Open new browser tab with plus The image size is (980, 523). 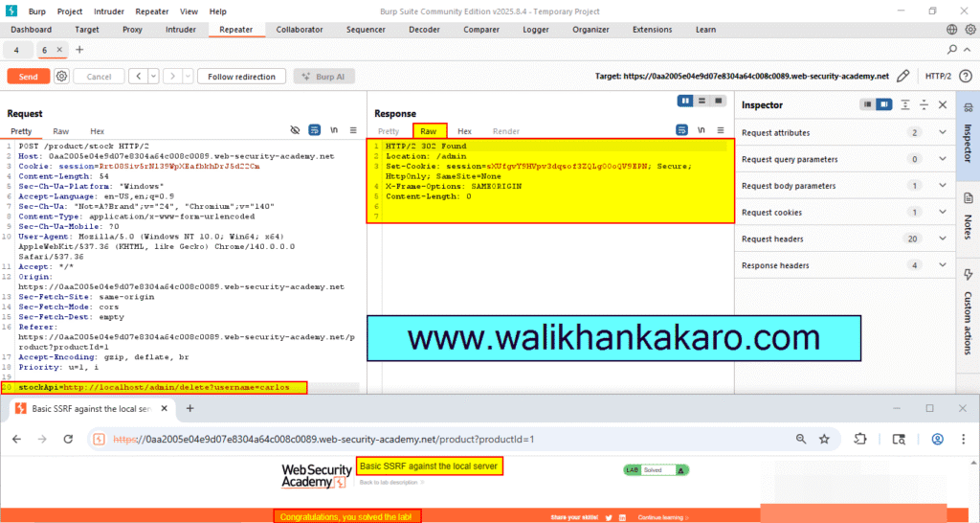(x=190, y=408)
